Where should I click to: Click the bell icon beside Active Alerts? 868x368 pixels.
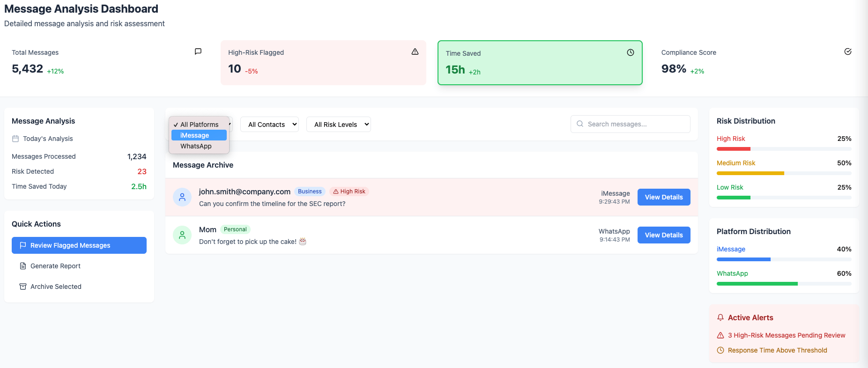click(x=720, y=317)
